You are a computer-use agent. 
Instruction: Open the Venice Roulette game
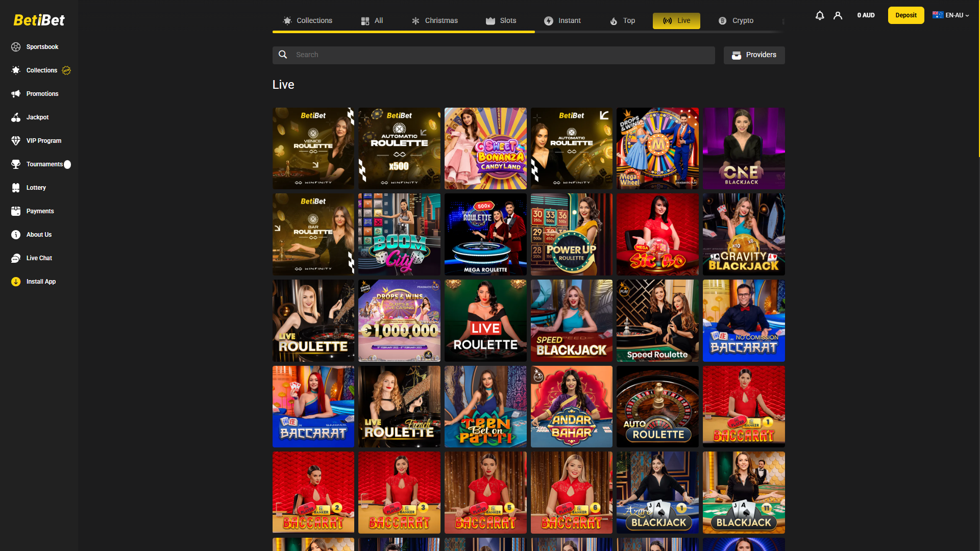(313, 148)
